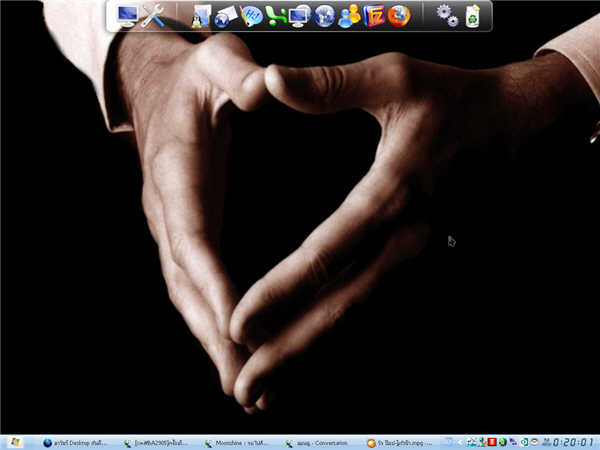
Task: Open the Windows Start button
Action: click(15, 443)
